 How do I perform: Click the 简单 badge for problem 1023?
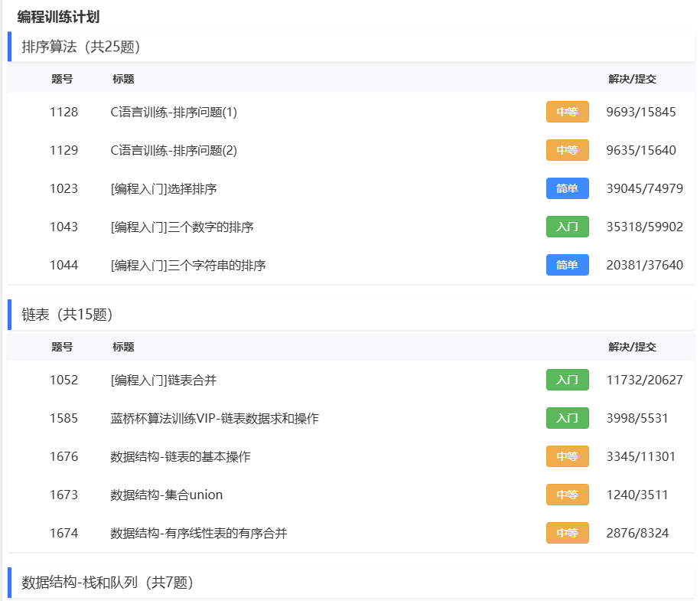pyautogui.click(x=568, y=188)
